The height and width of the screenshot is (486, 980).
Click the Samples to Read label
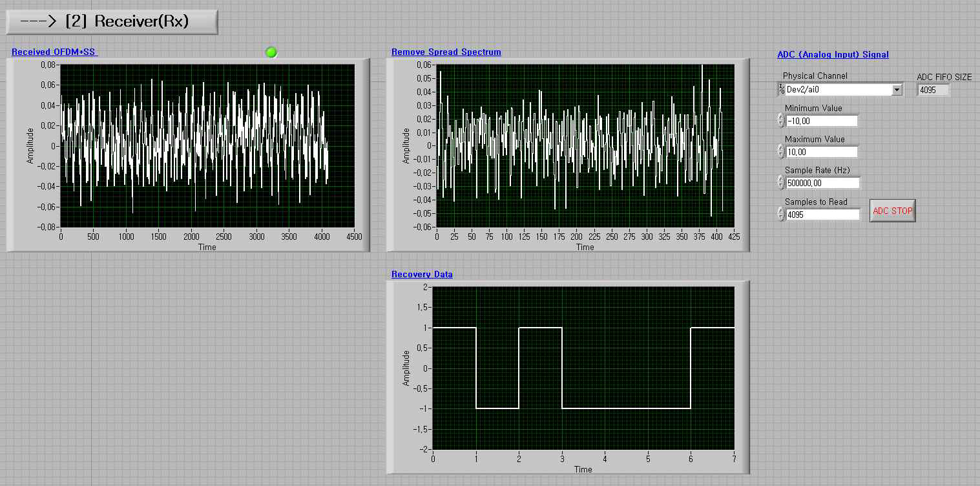point(816,202)
